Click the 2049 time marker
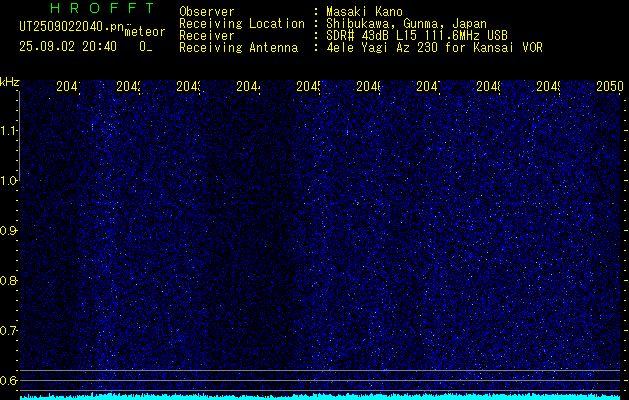The image size is (629, 400). pyautogui.click(x=549, y=86)
